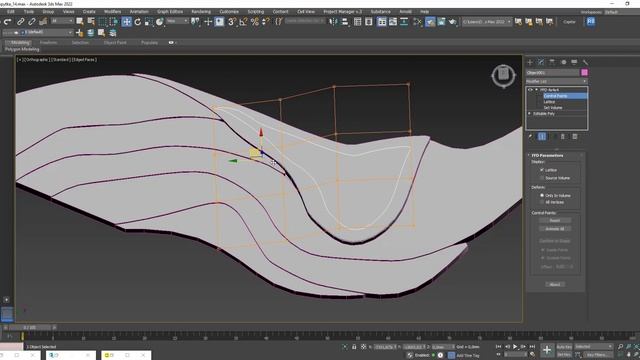This screenshot has width=640, height=360.
Task: Click the Rectangular Selection Region icon
Action: tap(102, 22)
